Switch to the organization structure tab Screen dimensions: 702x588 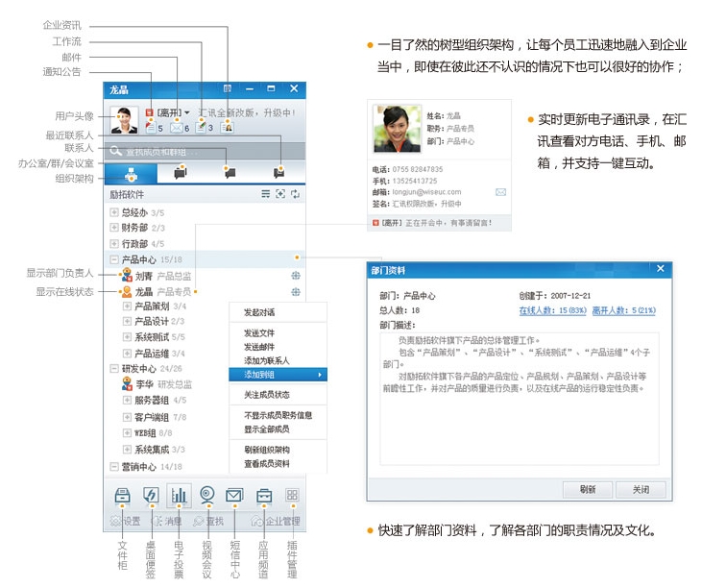coord(132,173)
